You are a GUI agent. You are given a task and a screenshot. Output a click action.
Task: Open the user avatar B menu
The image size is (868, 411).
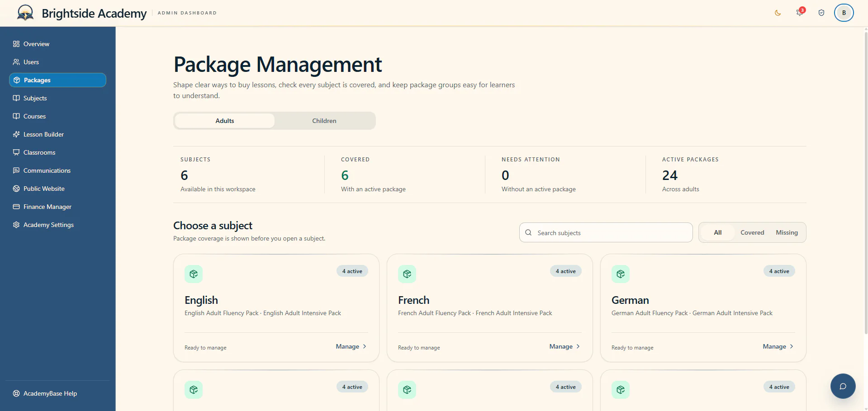(x=844, y=13)
